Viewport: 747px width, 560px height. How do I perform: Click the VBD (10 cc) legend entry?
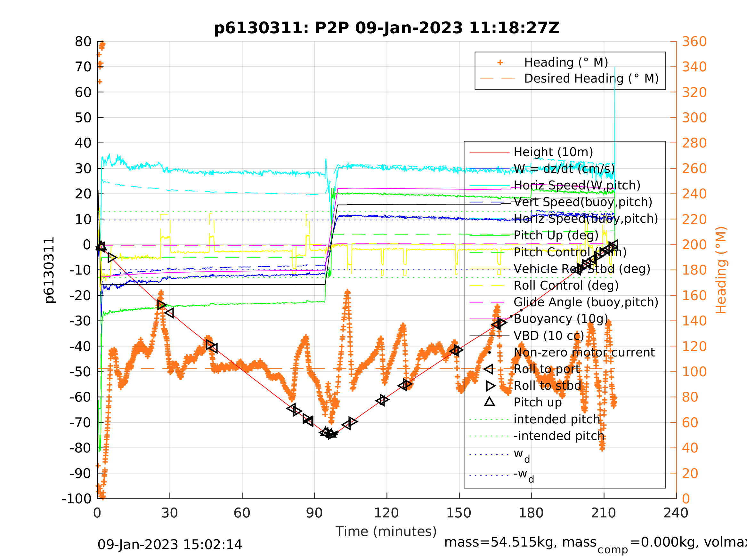pos(549,336)
